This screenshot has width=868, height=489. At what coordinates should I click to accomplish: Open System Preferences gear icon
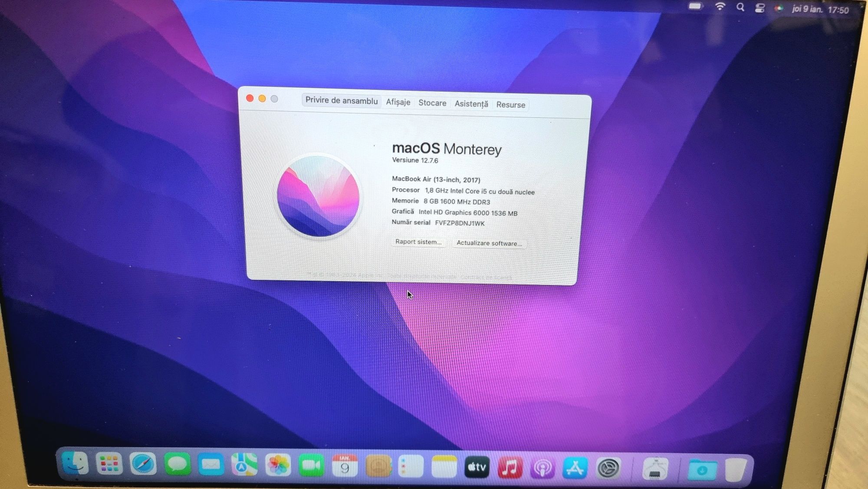tap(608, 469)
